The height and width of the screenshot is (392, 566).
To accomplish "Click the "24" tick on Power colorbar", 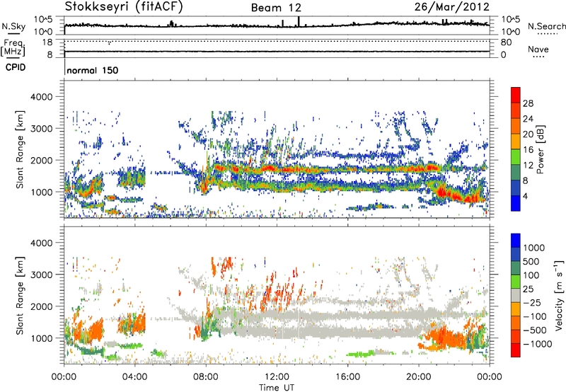I will (528, 119).
